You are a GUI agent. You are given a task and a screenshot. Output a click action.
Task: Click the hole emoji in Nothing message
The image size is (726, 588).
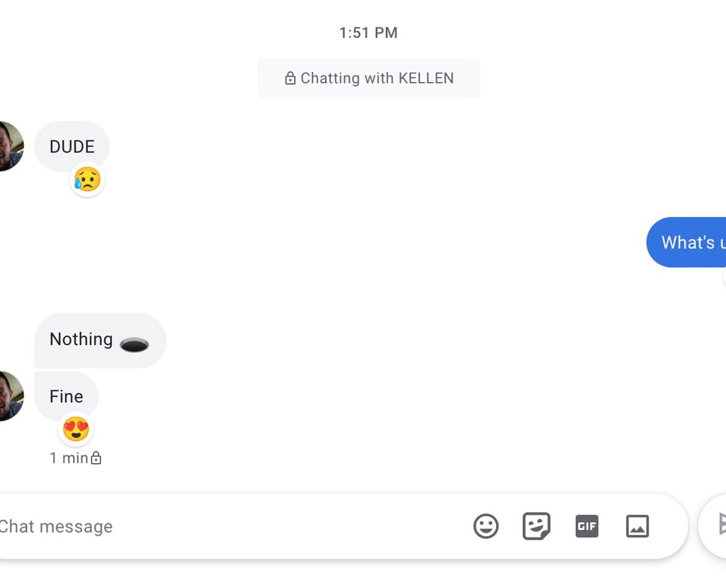click(134, 344)
